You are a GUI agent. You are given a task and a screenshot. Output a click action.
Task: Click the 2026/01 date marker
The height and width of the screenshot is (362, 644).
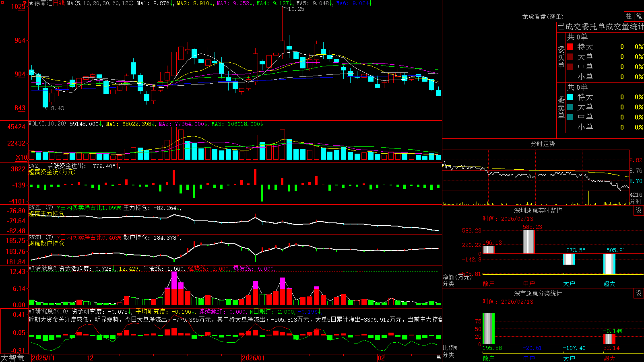pyautogui.click(x=254, y=358)
